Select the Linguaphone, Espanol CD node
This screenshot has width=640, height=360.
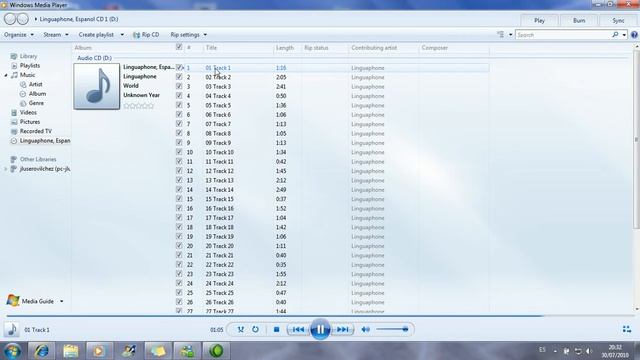click(x=45, y=140)
